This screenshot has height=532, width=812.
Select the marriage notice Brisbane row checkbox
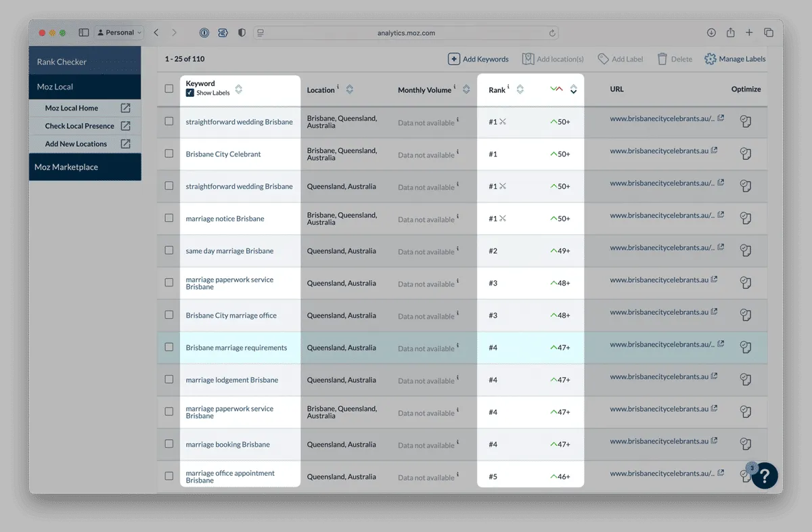[169, 218]
